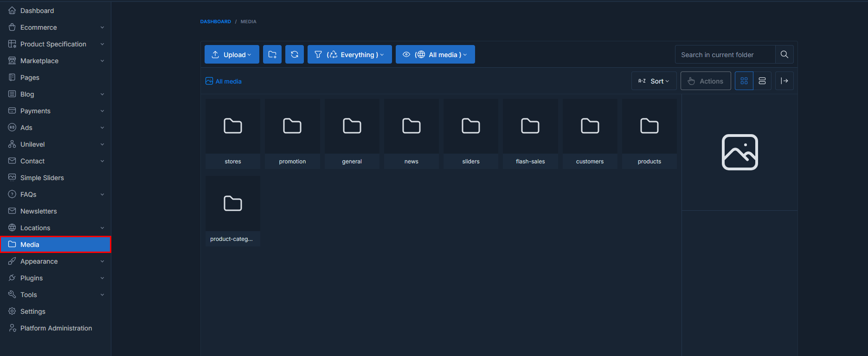The width and height of the screenshot is (868, 356).
Task: Open the stores folder
Action: tap(233, 133)
